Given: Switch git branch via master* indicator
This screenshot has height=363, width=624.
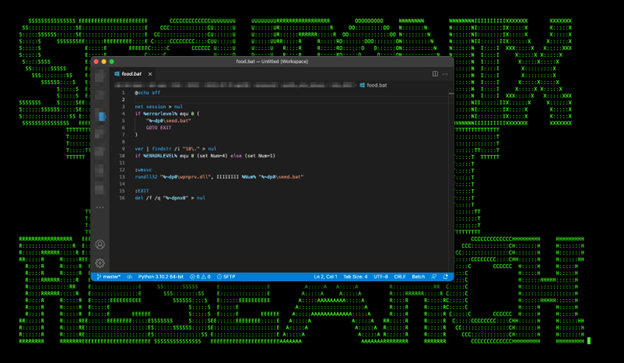Looking at the screenshot, I should tap(109, 277).
